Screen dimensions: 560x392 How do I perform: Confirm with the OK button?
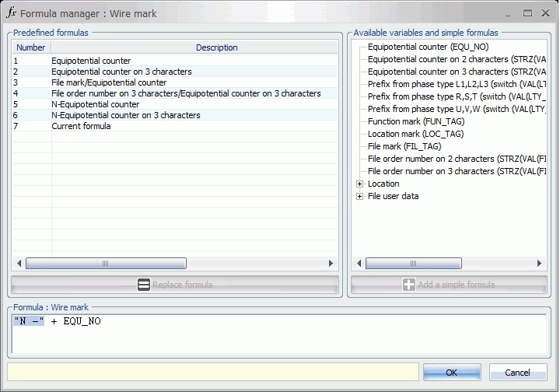coord(452,373)
